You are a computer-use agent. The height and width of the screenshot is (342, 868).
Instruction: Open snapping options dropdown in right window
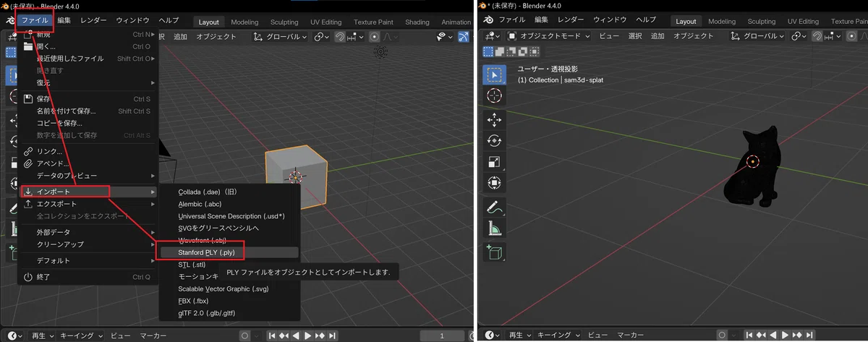832,36
